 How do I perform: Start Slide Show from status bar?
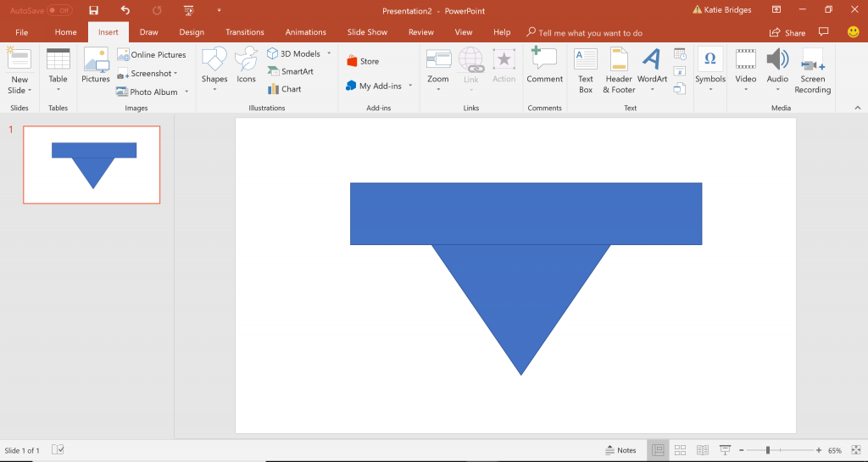point(725,450)
